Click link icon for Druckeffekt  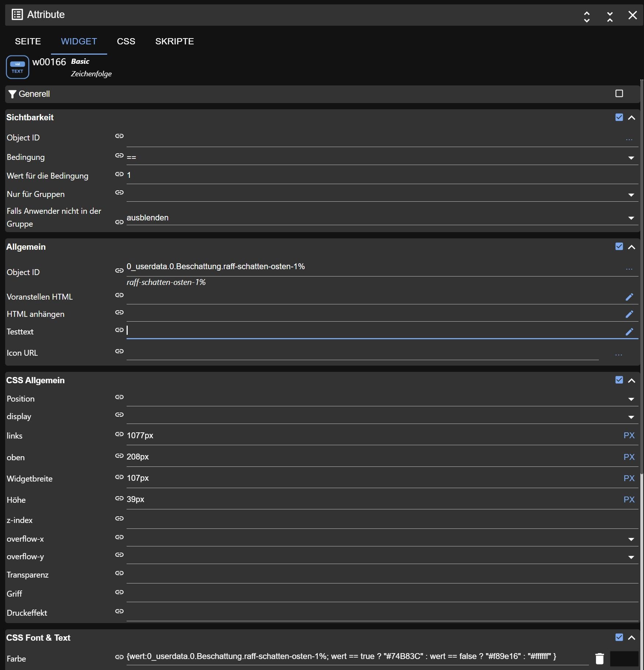pos(119,611)
